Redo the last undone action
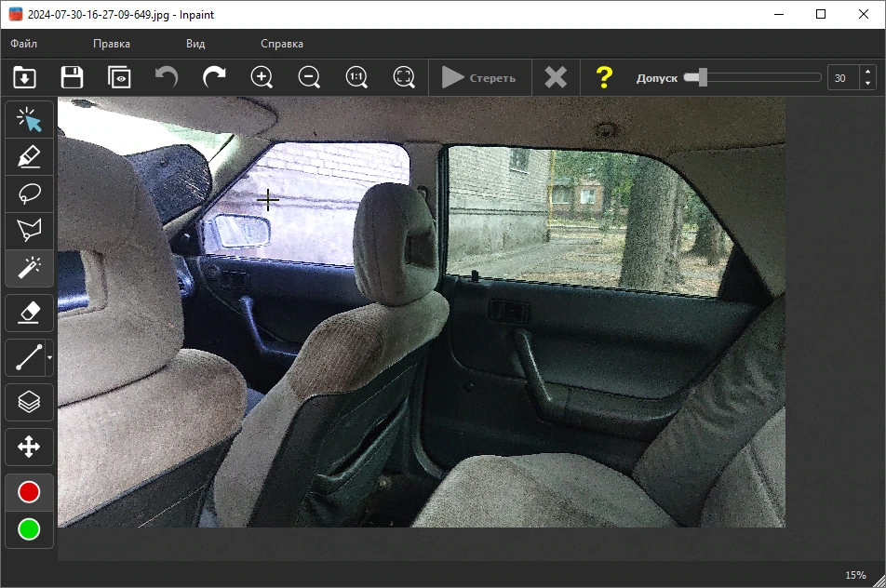This screenshot has width=886, height=588. (214, 77)
